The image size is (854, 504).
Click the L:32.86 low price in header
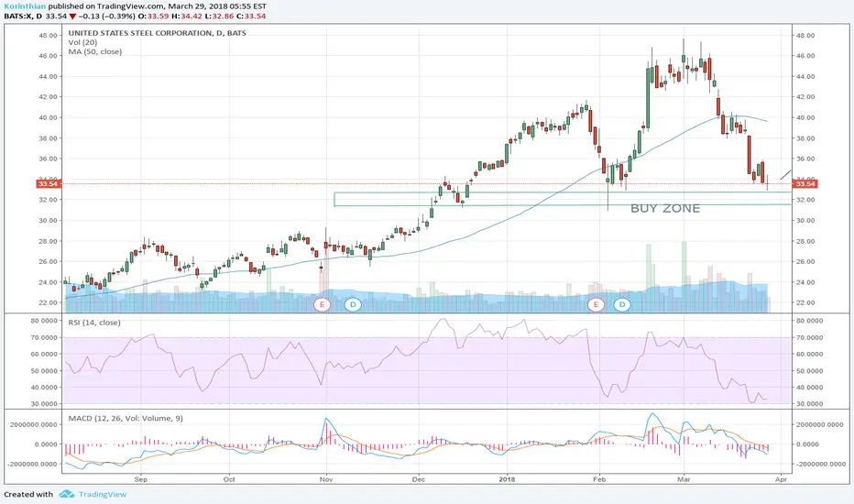point(220,16)
